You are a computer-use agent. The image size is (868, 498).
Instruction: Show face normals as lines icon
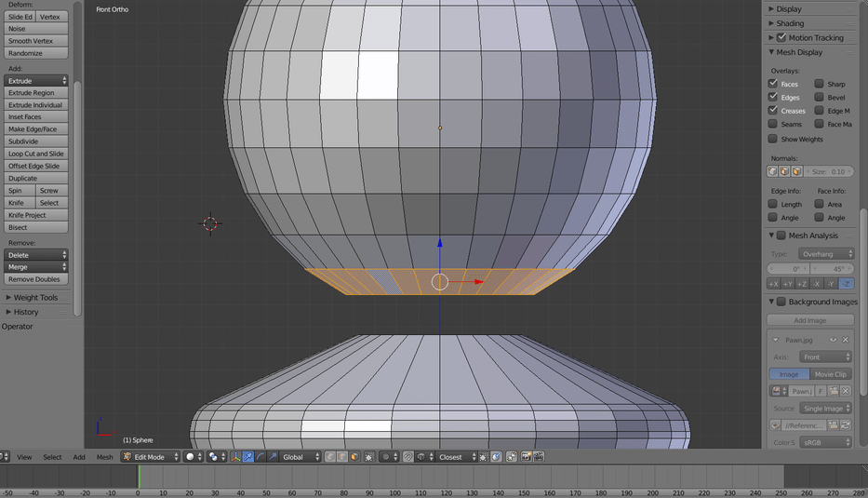(x=795, y=171)
